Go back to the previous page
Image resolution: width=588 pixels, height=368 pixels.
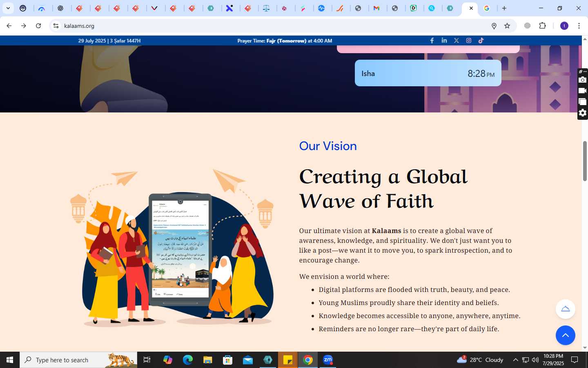[x=9, y=26]
